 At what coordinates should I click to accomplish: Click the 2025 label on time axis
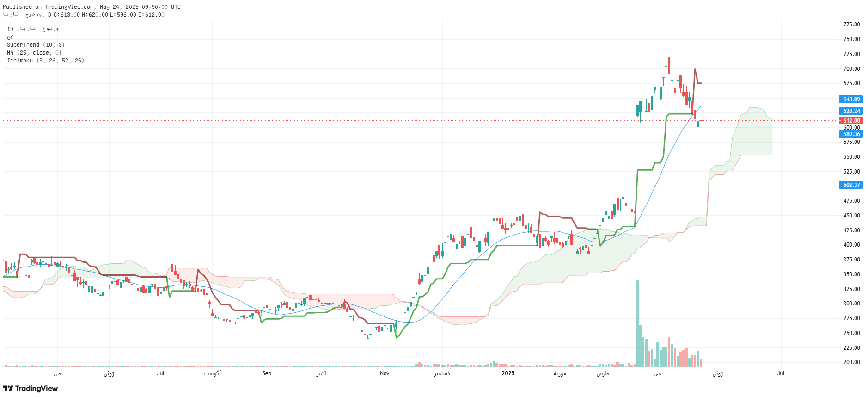click(508, 373)
